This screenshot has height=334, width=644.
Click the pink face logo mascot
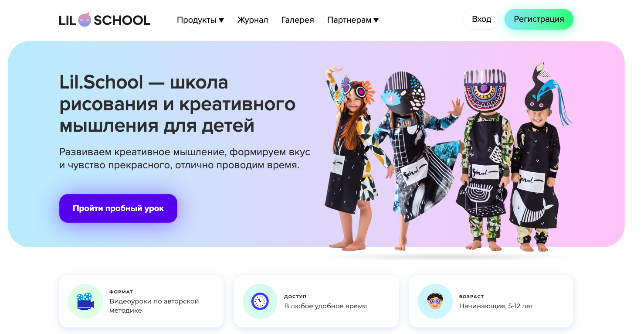pos(85,20)
